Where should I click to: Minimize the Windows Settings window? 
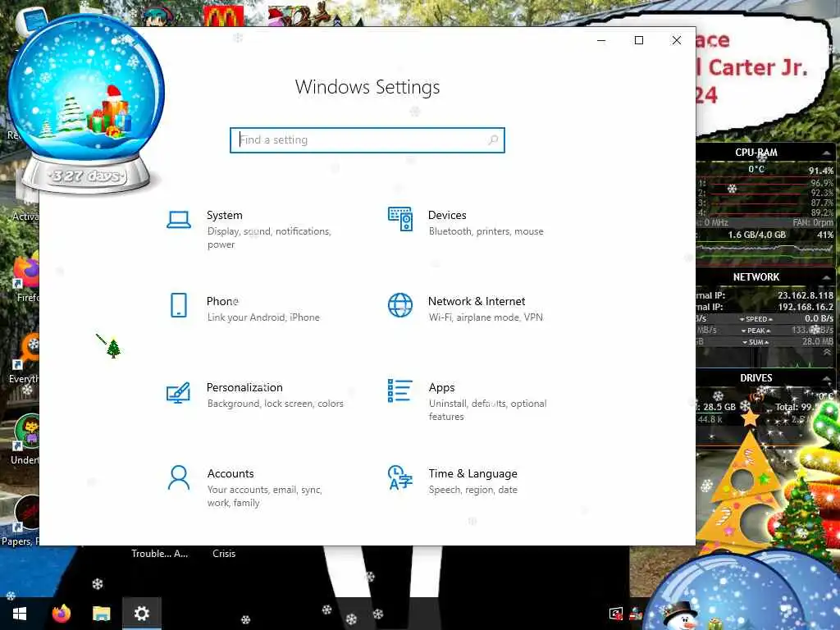pyautogui.click(x=601, y=40)
